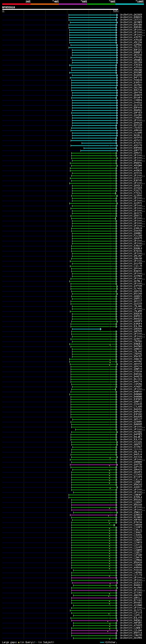Select the UniRef100_B4N8W9 label
Image resolution: width=146 pixels, height=644 pixels.
(131, 395)
